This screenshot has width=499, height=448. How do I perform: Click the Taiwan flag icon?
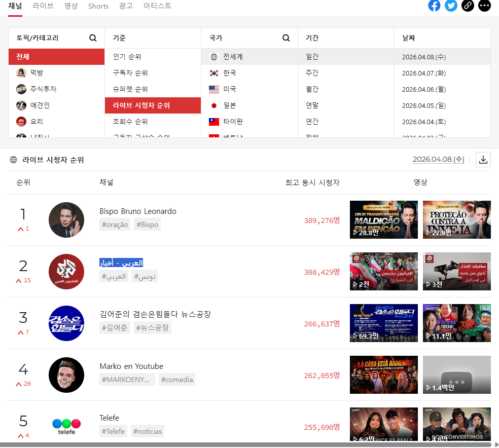214,122
